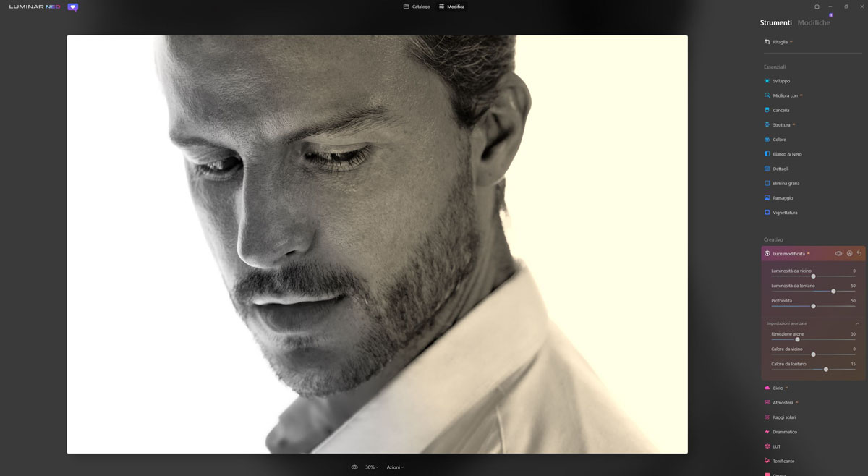The image size is (868, 476).
Task: Reset the Luce modificata settings
Action: coord(859,254)
